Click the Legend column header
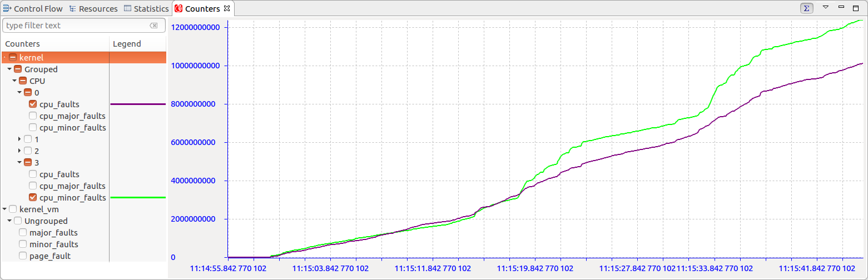The width and height of the screenshot is (868, 280). coord(127,44)
